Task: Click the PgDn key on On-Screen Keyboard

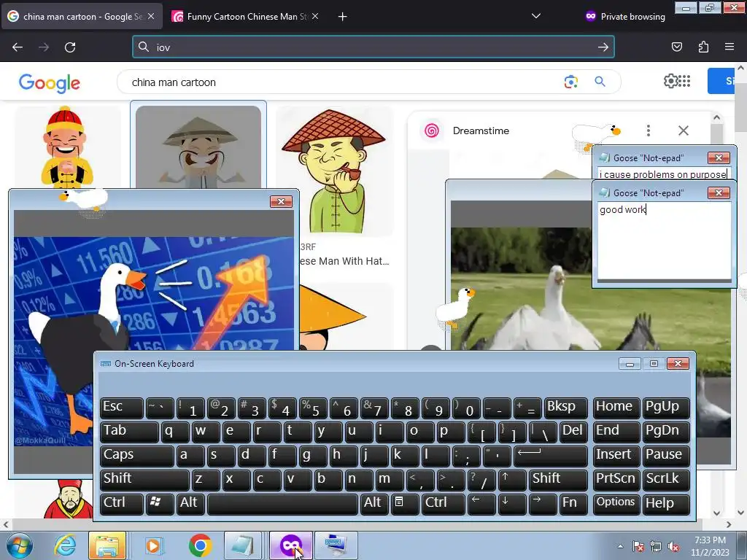Action: point(665,432)
